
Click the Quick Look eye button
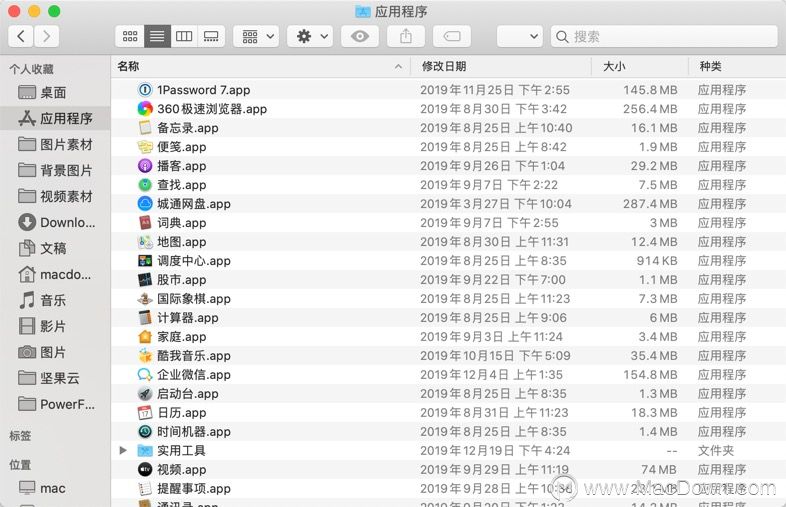[360, 36]
